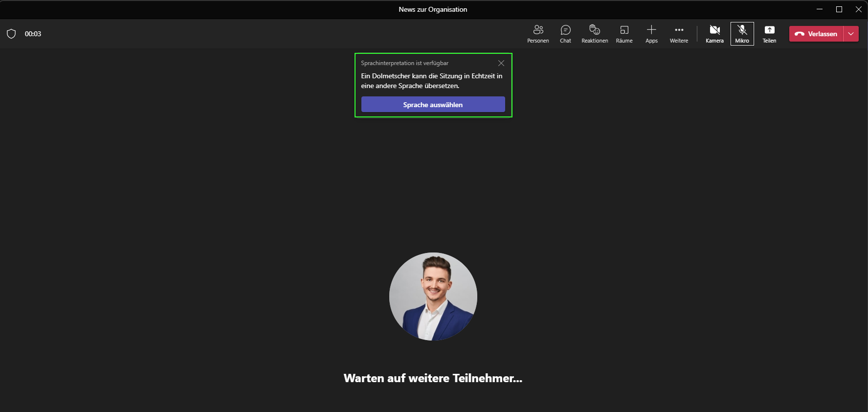Open breakout Räume

pyautogui.click(x=624, y=34)
